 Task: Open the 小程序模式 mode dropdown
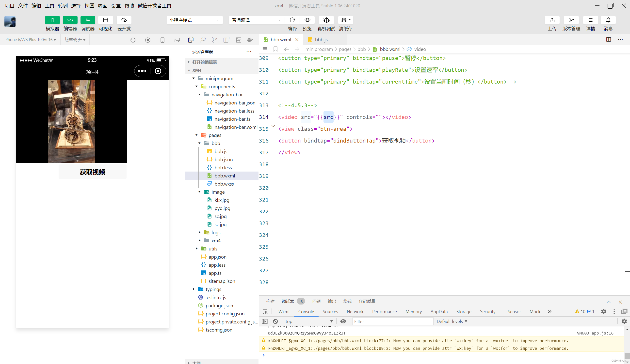click(194, 20)
